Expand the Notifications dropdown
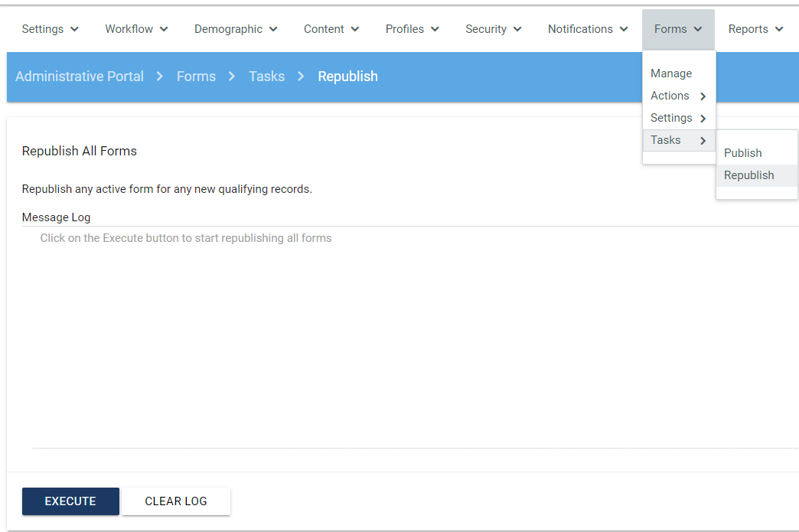The image size is (799, 532). pyautogui.click(x=588, y=29)
